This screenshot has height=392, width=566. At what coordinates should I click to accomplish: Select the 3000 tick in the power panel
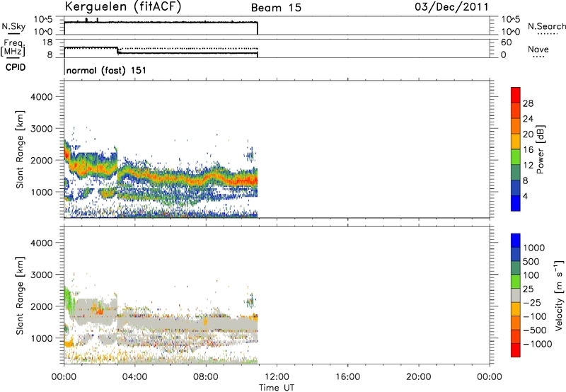coord(42,129)
